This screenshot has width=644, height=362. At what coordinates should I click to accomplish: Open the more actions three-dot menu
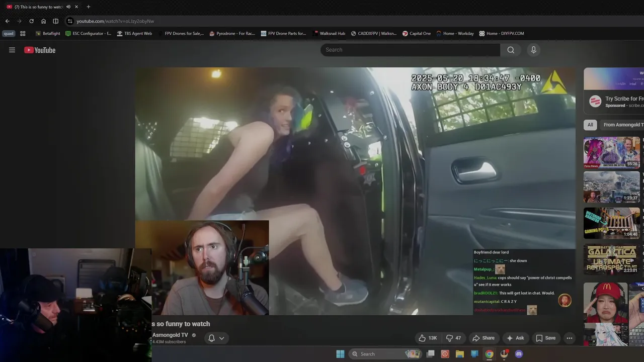pyautogui.click(x=570, y=338)
